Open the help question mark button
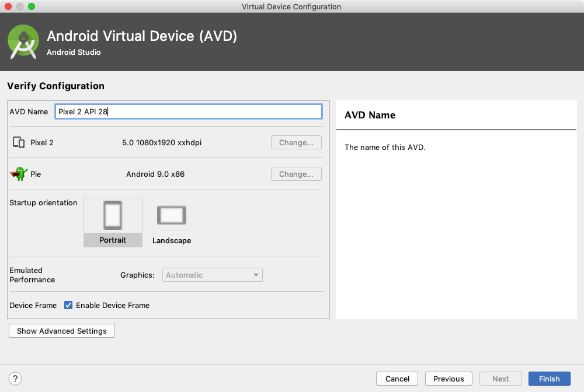The image size is (584, 392). pos(15,379)
